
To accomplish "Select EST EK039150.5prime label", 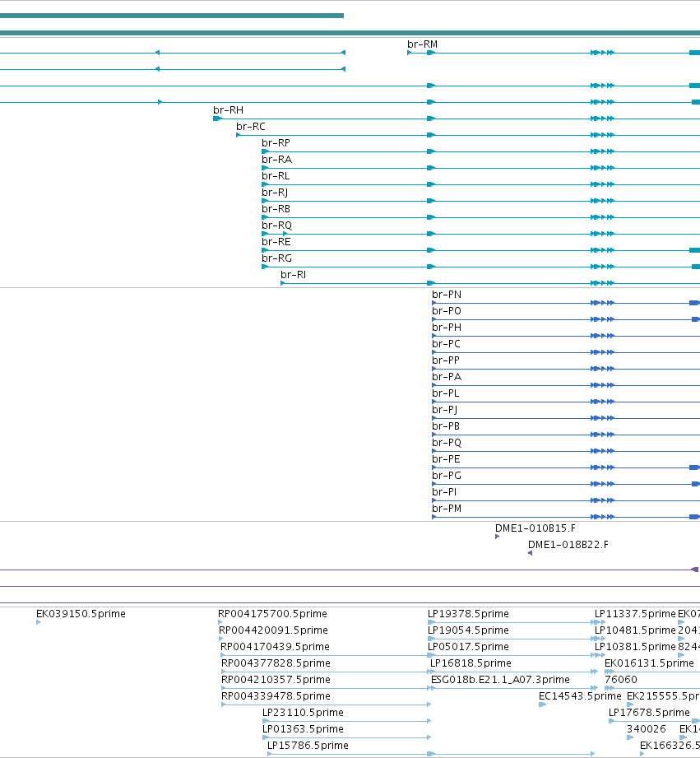I will [x=81, y=613].
